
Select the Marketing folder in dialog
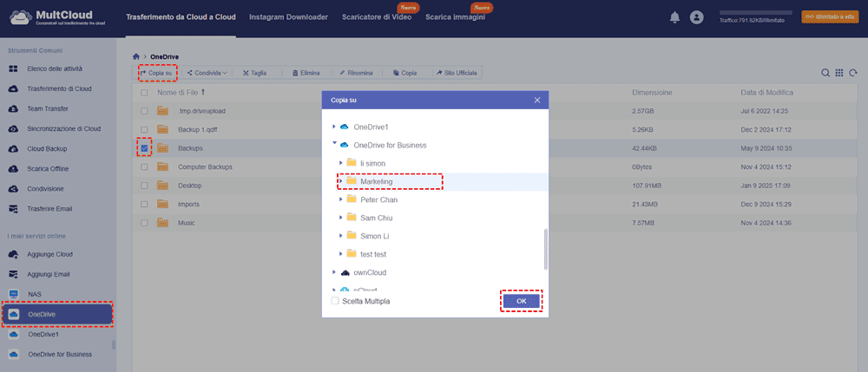click(376, 181)
